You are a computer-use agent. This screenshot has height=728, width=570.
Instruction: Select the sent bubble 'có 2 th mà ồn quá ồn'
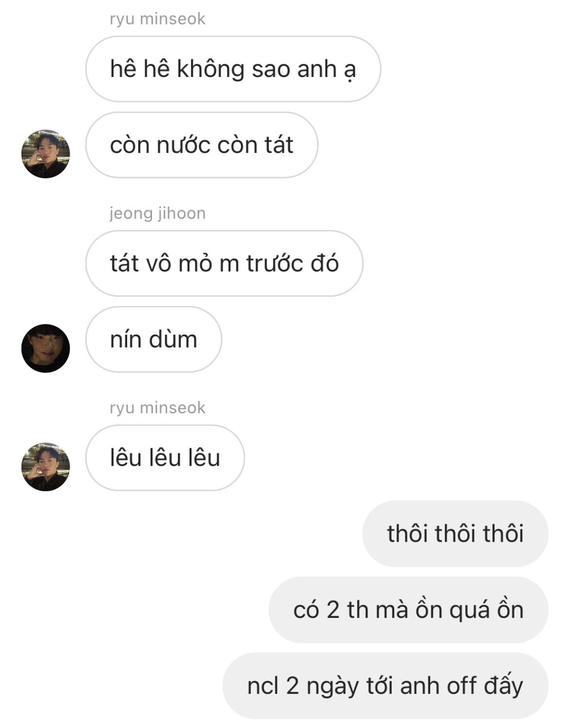tap(408, 610)
